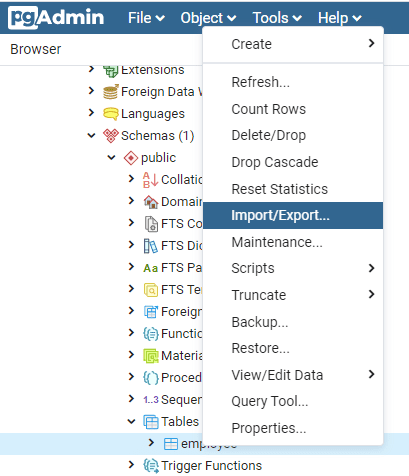Click the Sequences 1..3 icon

[x=151, y=400]
